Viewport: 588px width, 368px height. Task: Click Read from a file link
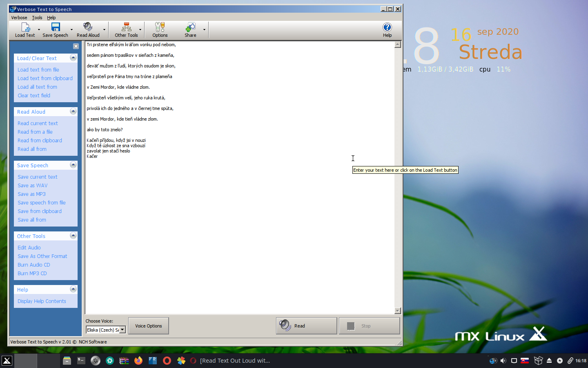point(35,132)
